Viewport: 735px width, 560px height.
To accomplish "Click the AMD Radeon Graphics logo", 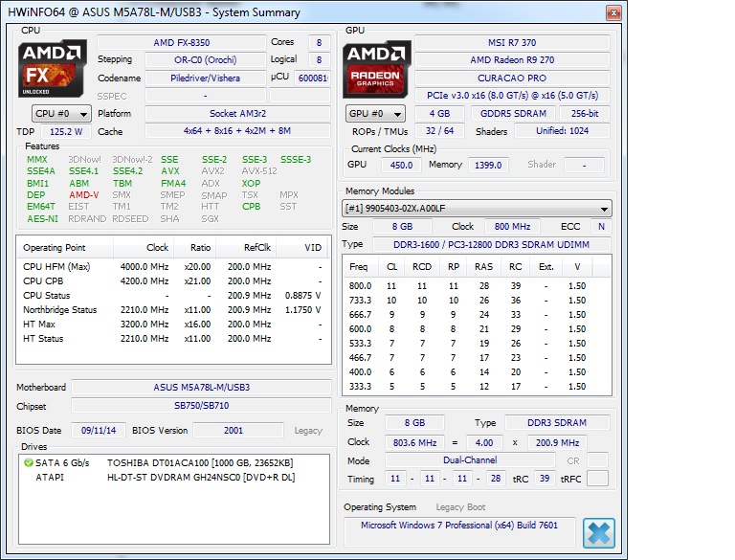I will coord(376,69).
